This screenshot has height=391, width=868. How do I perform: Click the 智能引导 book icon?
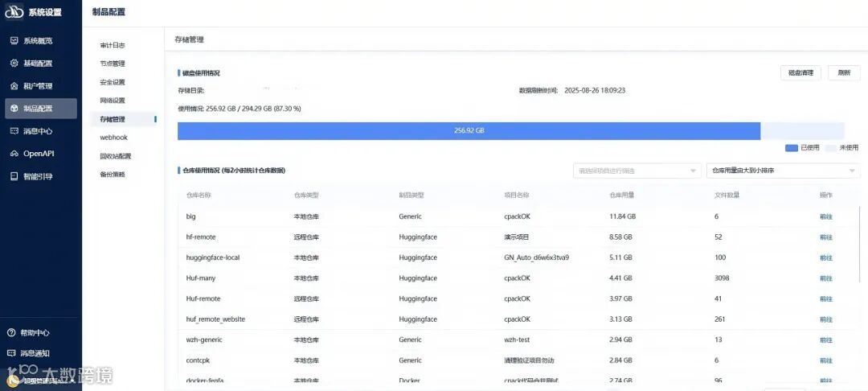(x=14, y=177)
